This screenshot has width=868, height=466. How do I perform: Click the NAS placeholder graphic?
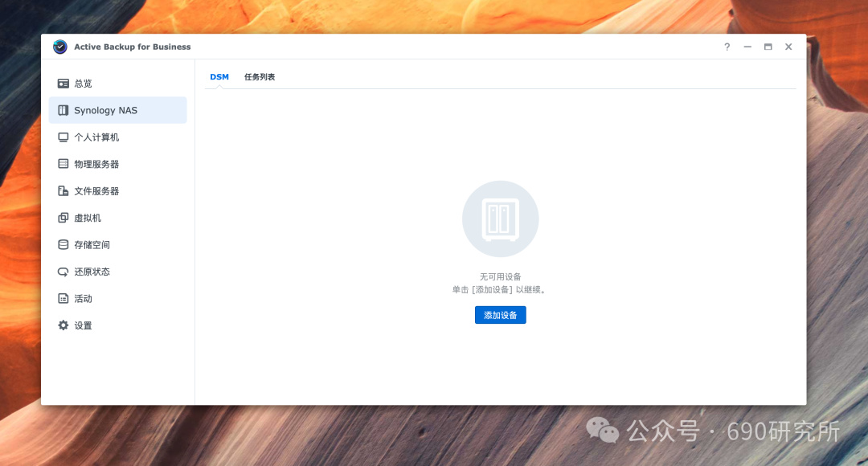[x=501, y=219]
